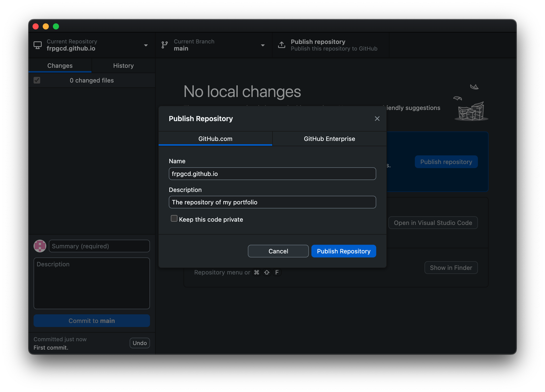Click the Publish repository toolbar item
Viewport: 545px width, 392px height.
pyautogui.click(x=330, y=45)
